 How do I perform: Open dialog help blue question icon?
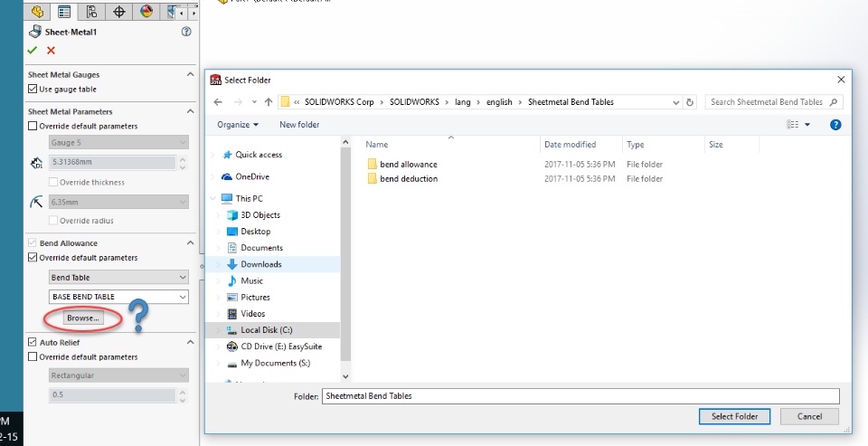tap(835, 125)
